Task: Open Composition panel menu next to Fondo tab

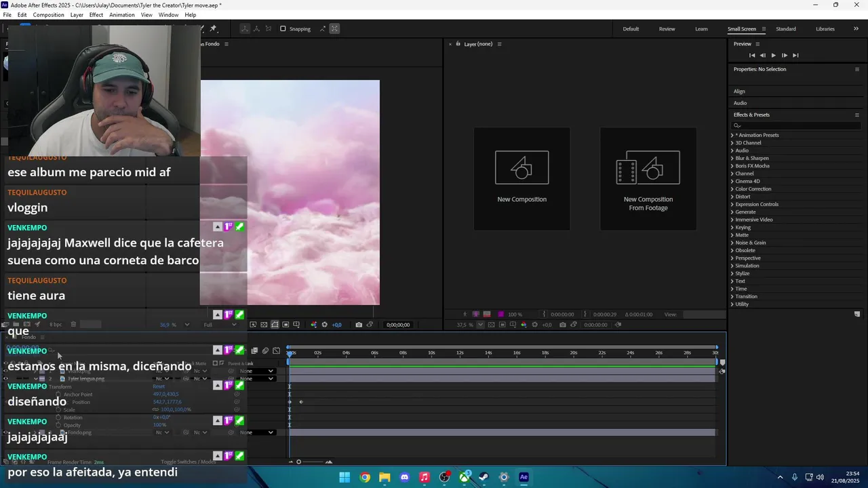Action: [226, 44]
